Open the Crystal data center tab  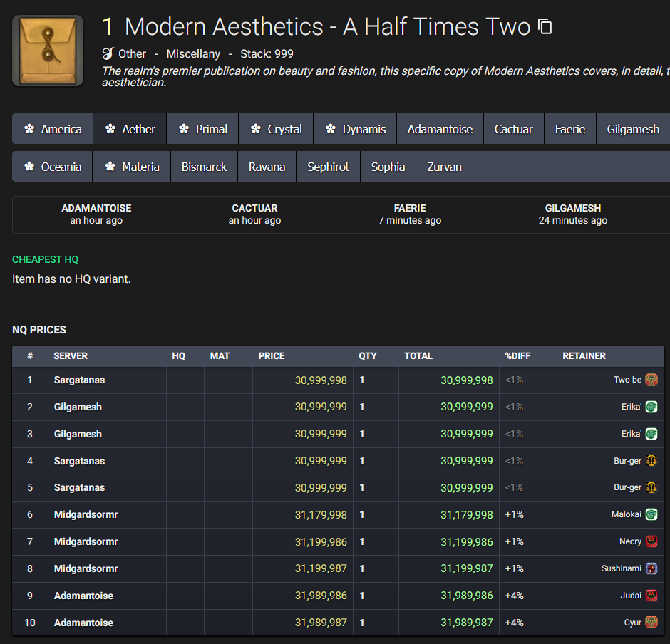pyautogui.click(x=276, y=129)
